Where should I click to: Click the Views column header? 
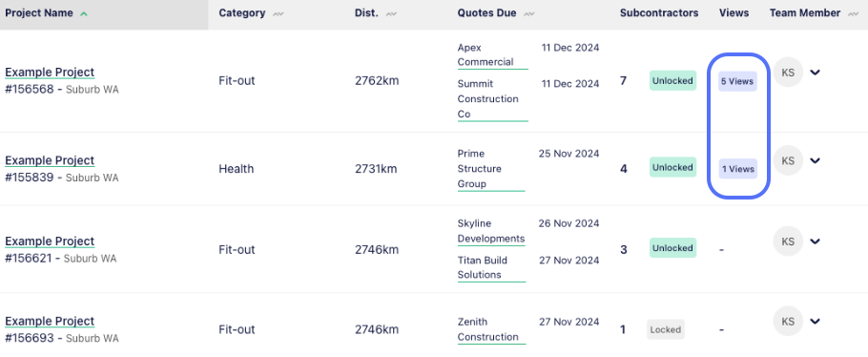pyautogui.click(x=734, y=13)
